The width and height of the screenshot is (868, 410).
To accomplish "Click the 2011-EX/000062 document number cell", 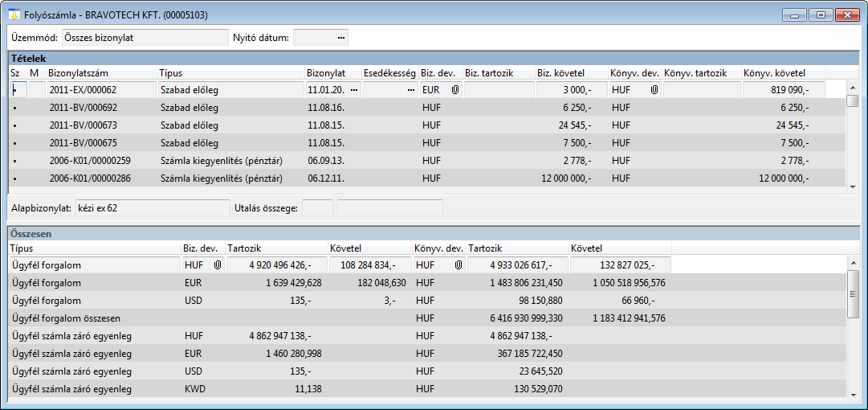I will 102,89.
